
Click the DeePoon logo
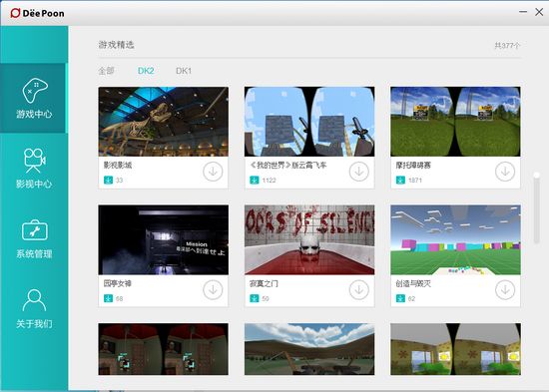coord(37,13)
